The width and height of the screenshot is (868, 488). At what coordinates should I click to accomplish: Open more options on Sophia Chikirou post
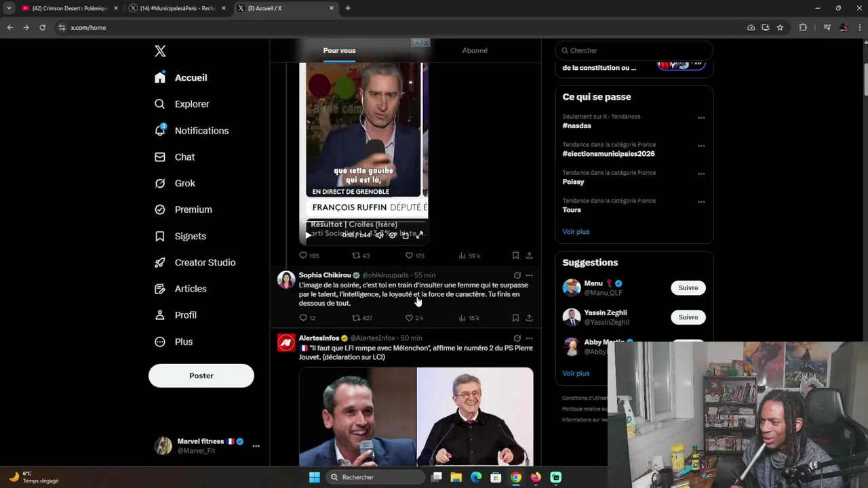pyautogui.click(x=529, y=275)
